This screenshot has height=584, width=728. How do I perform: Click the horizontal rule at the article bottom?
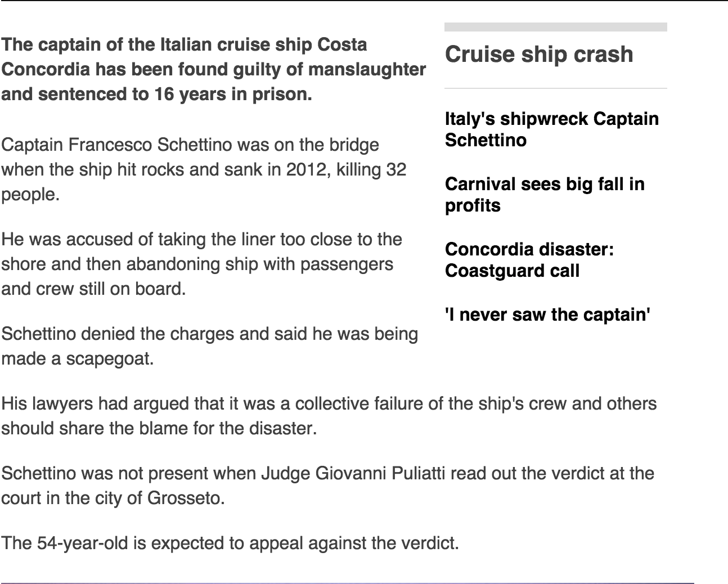click(347, 583)
